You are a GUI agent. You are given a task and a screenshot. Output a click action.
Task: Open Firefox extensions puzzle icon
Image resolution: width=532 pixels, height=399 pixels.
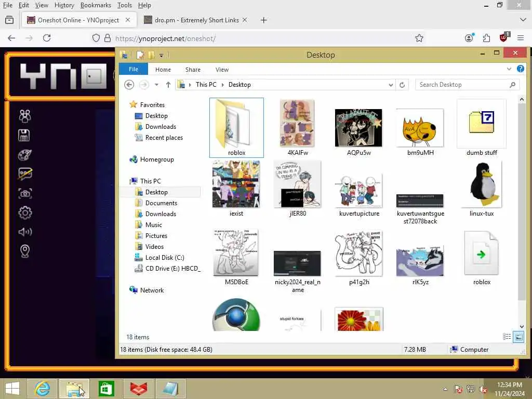tap(486, 38)
